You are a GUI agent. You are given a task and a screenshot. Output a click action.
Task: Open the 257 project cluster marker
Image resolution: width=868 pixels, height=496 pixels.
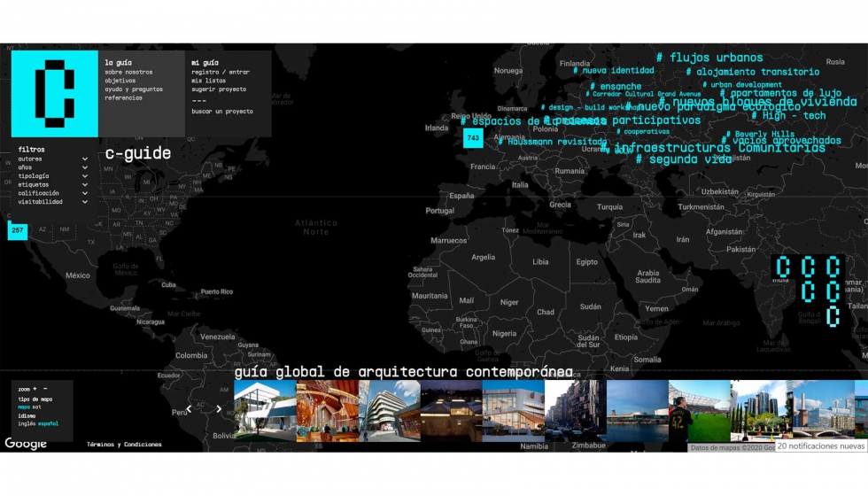pyautogui.click(x=18, y=230)
